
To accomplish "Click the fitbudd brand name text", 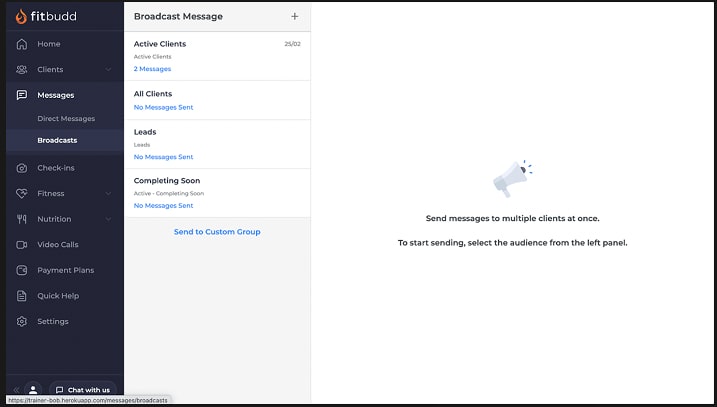I will point(54,16).
